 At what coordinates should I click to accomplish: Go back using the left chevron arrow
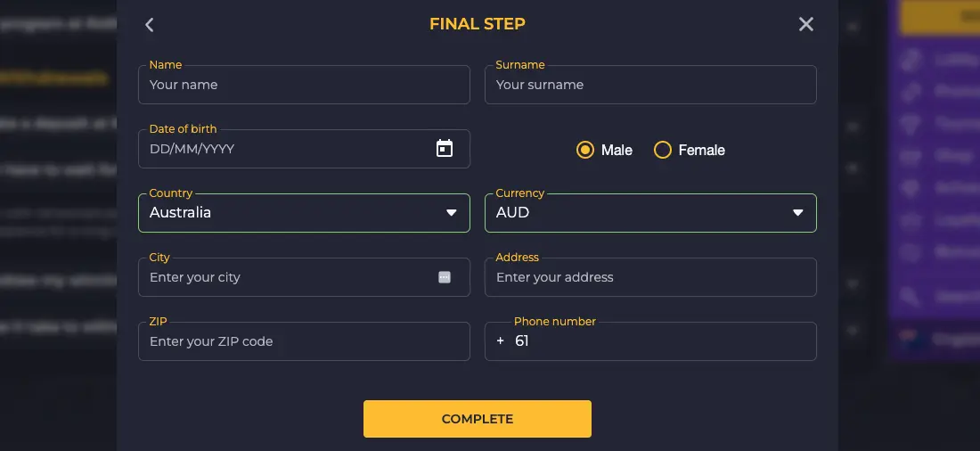(149, 24)
